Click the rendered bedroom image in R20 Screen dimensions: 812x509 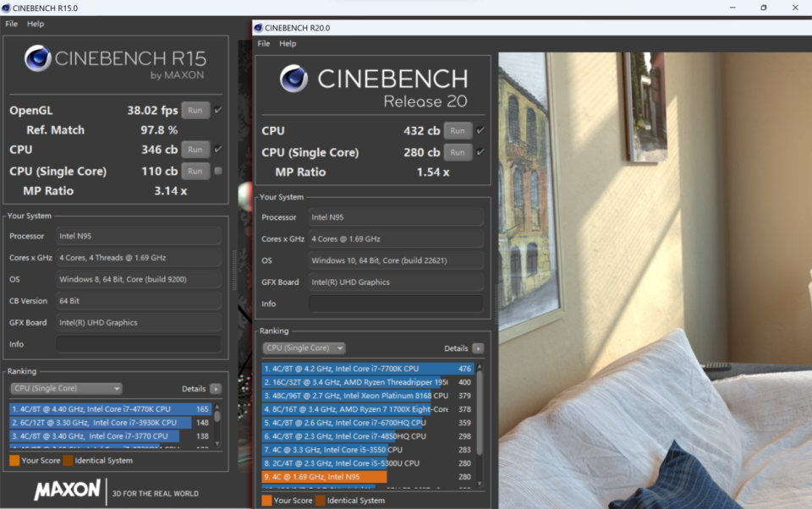pyautogui.click(x=655, y=280)
